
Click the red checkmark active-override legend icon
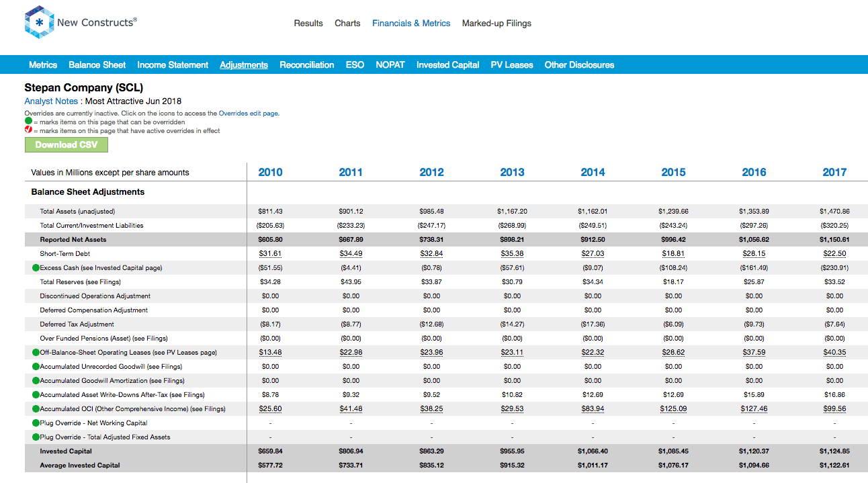click(28, 131)
